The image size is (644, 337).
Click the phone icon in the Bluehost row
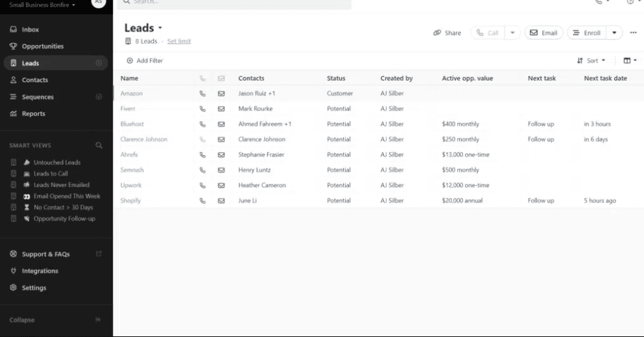pos(202,124)
